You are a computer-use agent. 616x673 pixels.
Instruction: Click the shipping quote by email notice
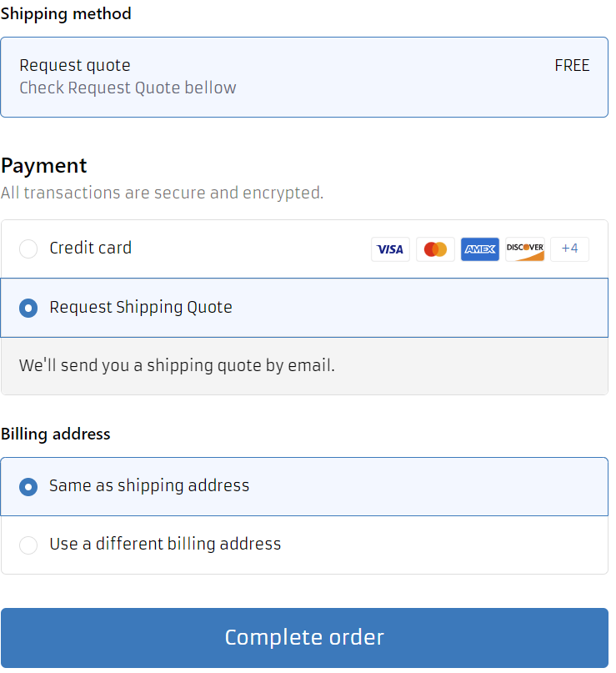pos(177,365)
